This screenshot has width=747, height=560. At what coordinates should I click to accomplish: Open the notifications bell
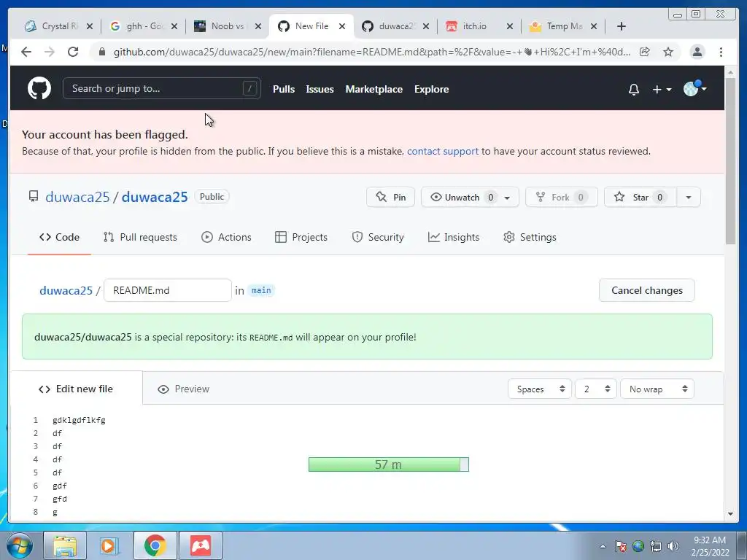[634, 90]
